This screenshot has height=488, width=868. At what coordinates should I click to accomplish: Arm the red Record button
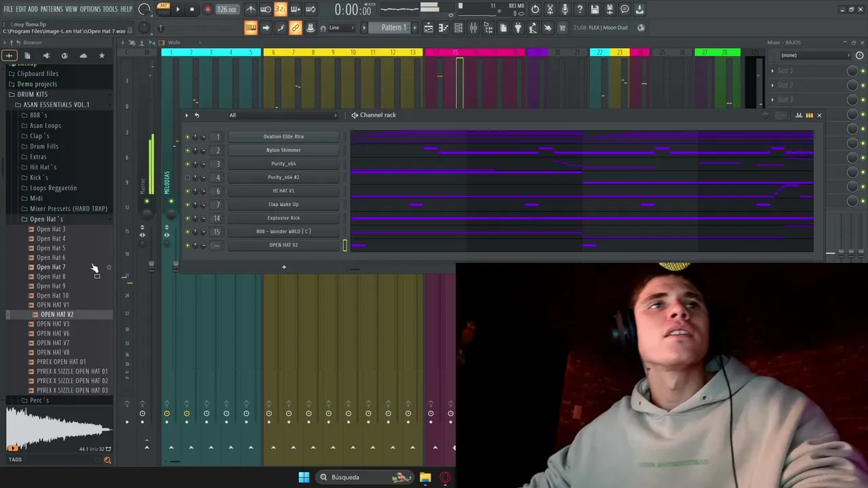[x=208, y=9]
